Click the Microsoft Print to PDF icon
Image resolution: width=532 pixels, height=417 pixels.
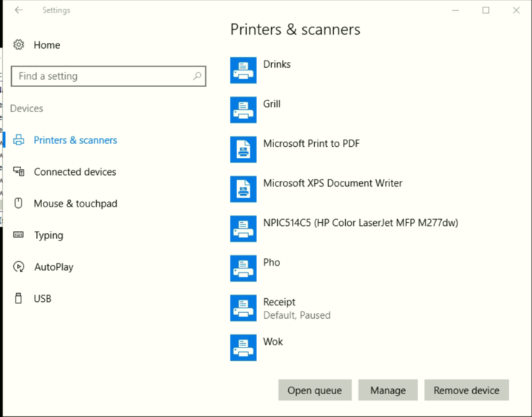click(243, 150)
